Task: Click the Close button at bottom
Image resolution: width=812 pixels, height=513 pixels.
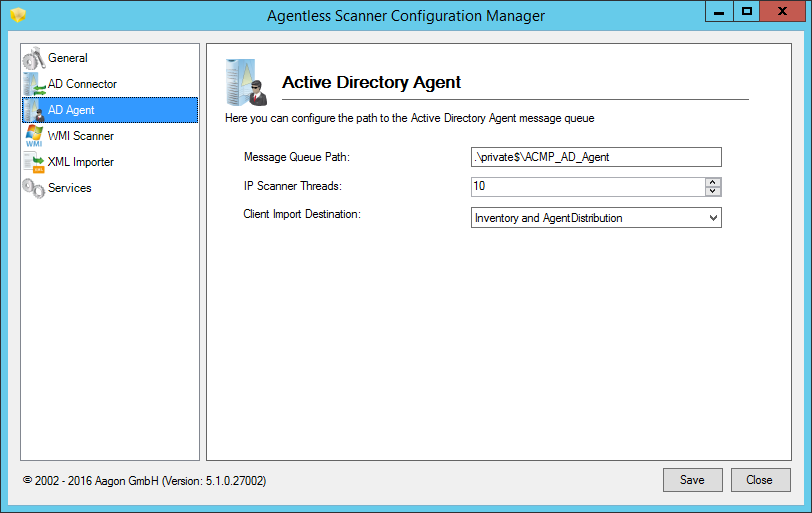Action: [x=760, y=480]
